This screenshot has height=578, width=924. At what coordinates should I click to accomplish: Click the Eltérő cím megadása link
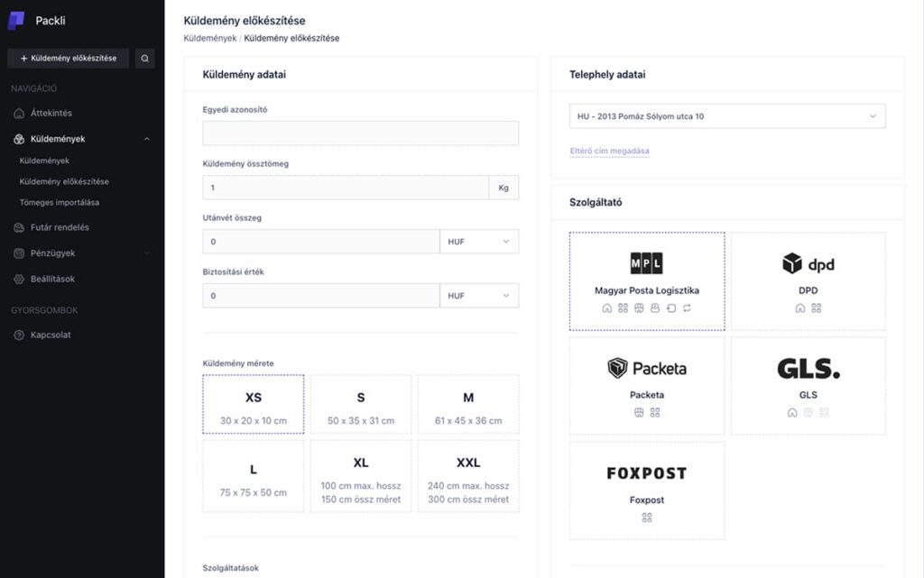[x=609, y=151]
